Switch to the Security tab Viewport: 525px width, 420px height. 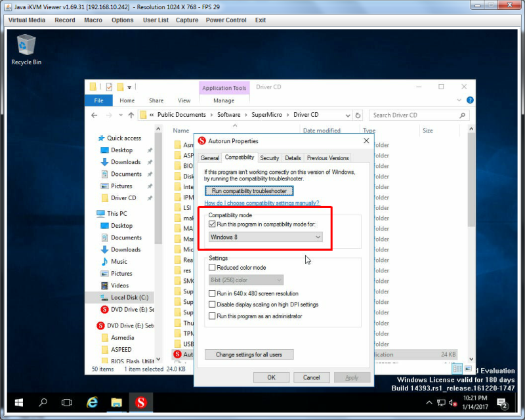pyautogui.click(x=270, y=158)
